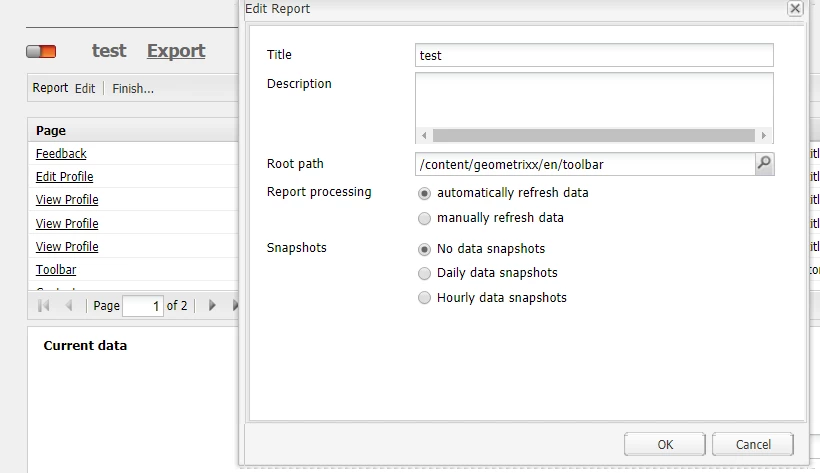Click the Root path search magnifier icon
820x473 pixels.
(x=764, y=164)
